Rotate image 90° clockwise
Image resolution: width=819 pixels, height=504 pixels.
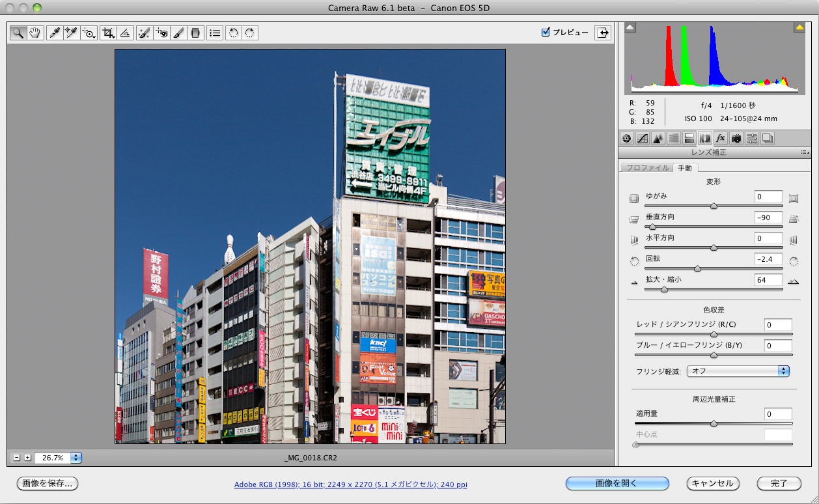point(250,33)
